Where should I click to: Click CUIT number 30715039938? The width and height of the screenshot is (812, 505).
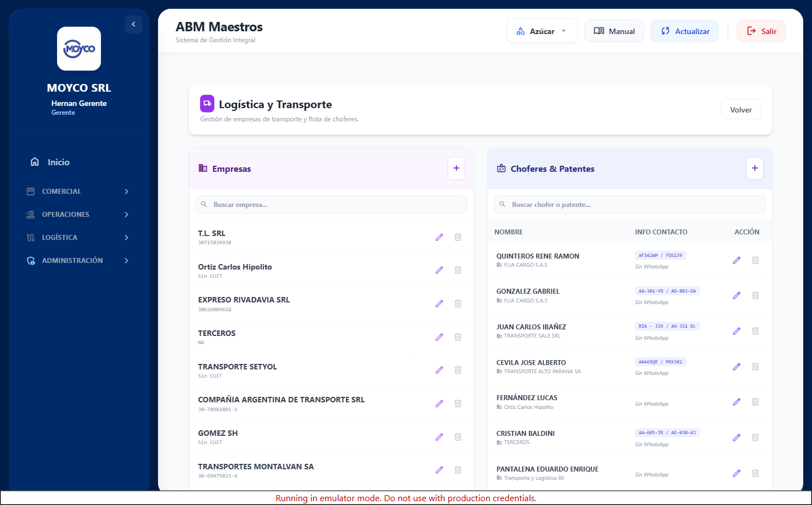pos(215,243)
